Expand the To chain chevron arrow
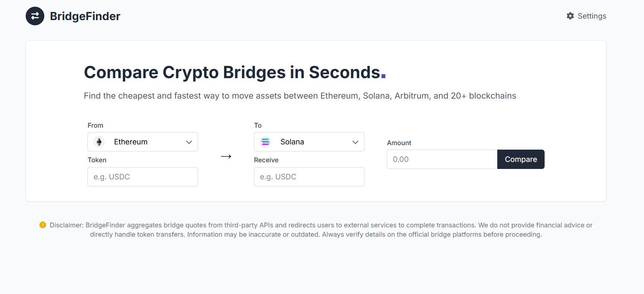This screenshot has width=644, height=294. [x=356, y=142]
